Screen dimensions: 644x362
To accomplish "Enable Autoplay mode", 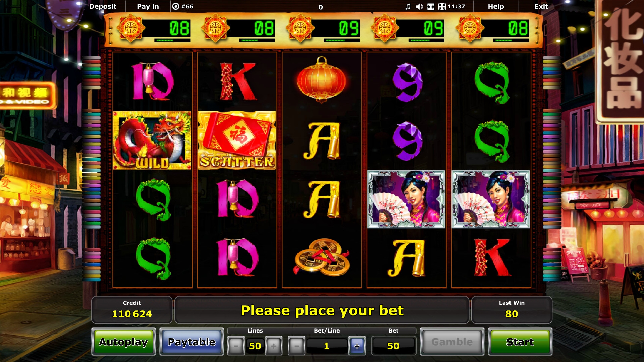I will click(x=123, y=342).
